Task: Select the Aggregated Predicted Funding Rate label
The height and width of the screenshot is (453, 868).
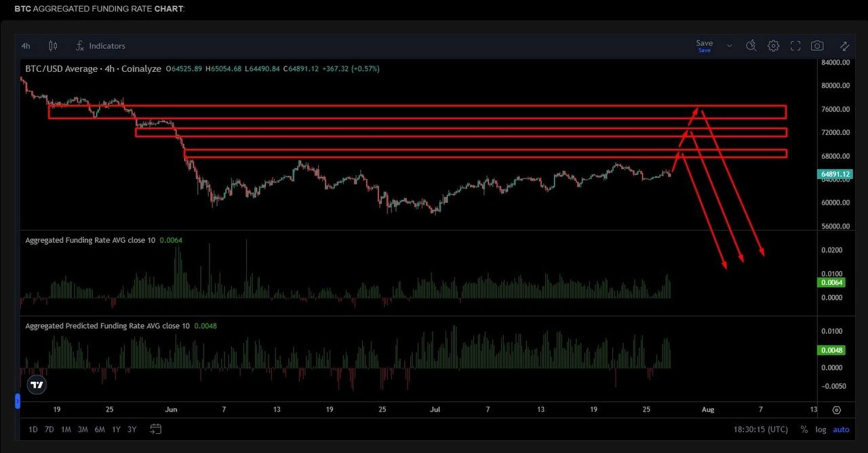Action: click(107, 326)
